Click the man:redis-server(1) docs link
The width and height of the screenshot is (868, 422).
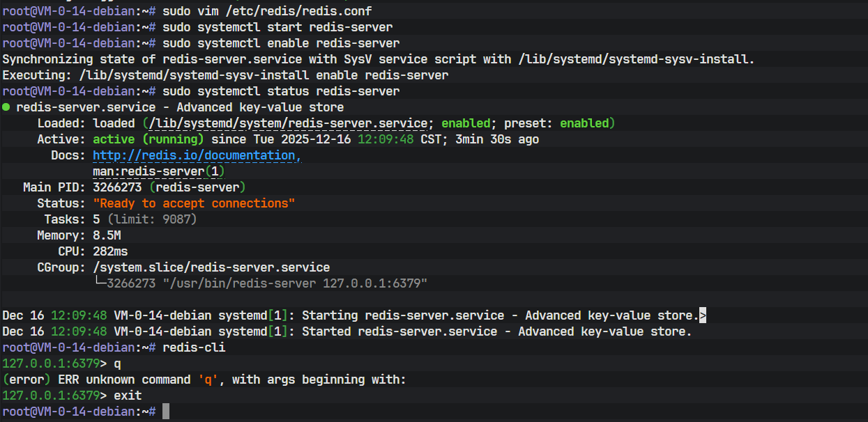pyautogui.click(x=159, y=171)
